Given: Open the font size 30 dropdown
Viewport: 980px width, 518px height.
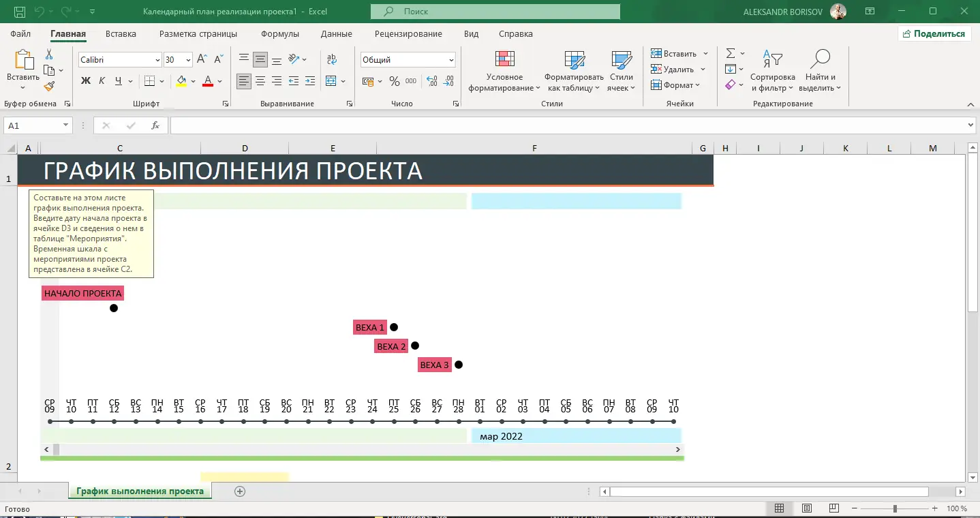Looking at the screenshot, I should coord(189,60).
